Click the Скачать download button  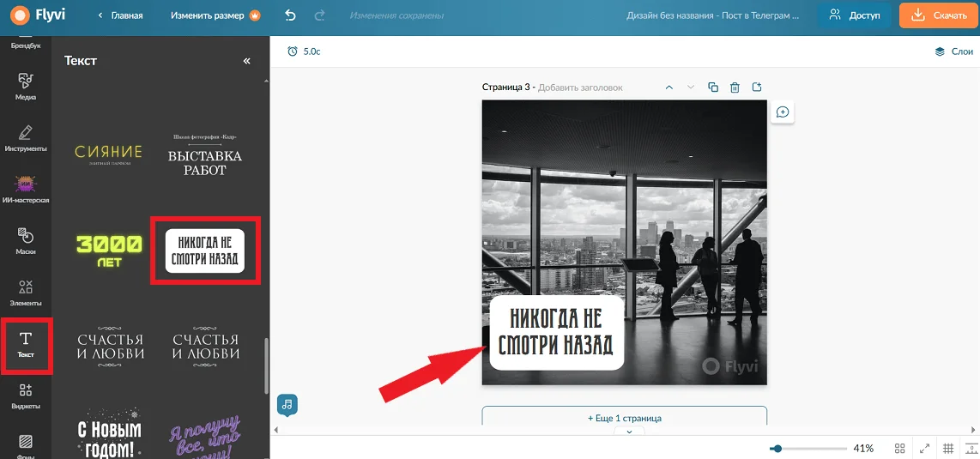[940, 15]
